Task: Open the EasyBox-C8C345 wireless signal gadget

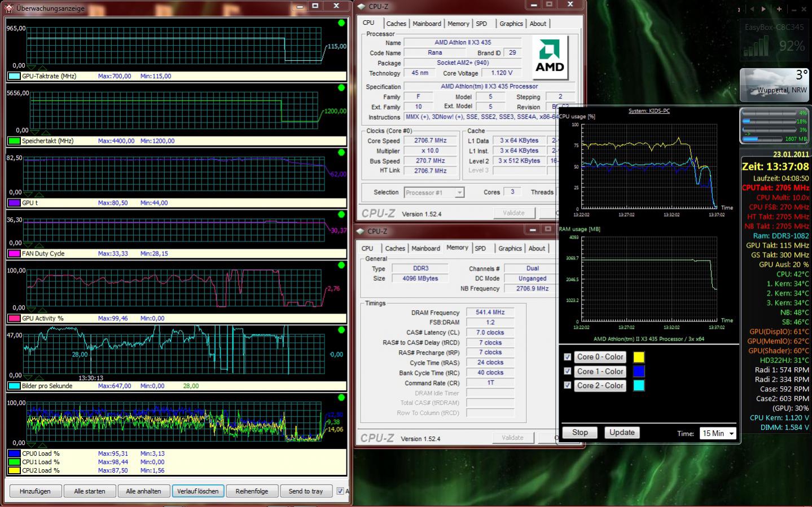Action: point(774,39)
